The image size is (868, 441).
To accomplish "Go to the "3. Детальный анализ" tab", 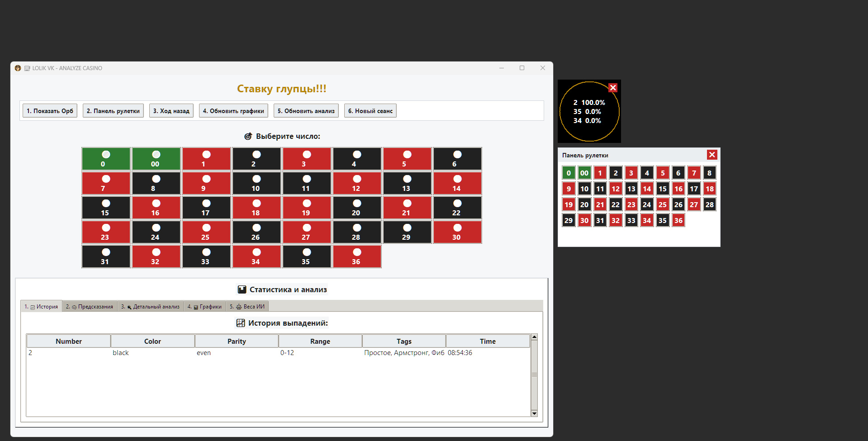I will (x=151, y=307).
